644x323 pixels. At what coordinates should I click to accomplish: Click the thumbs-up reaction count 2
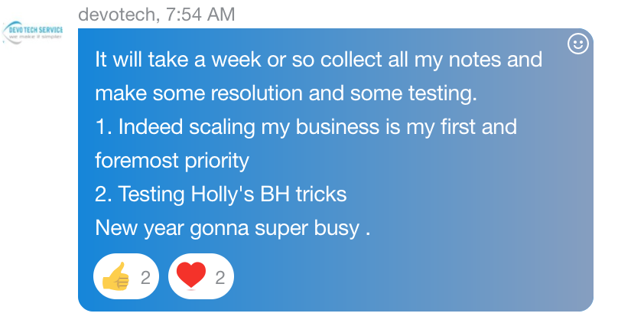click(x=145, y=277)
